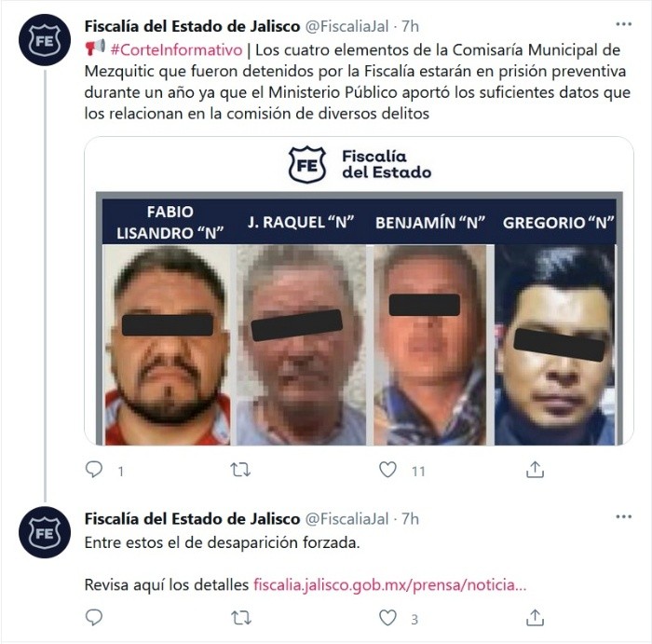652x644 pixels.
Task: Open Fiscalía del Estado de Jalisco name, first tweet
Action: coord(192,26)
